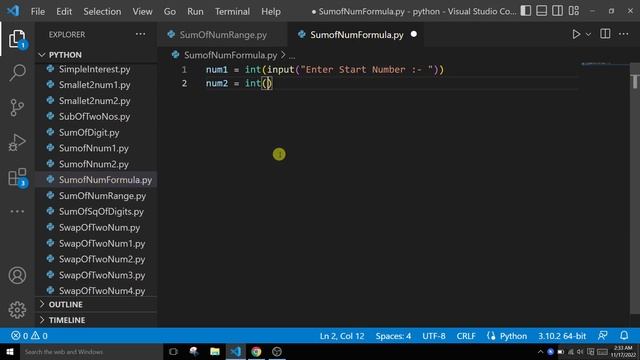Screen dimensions: 640x360
Task: Open Windows Start menu
Action: [x=10, y=352]
